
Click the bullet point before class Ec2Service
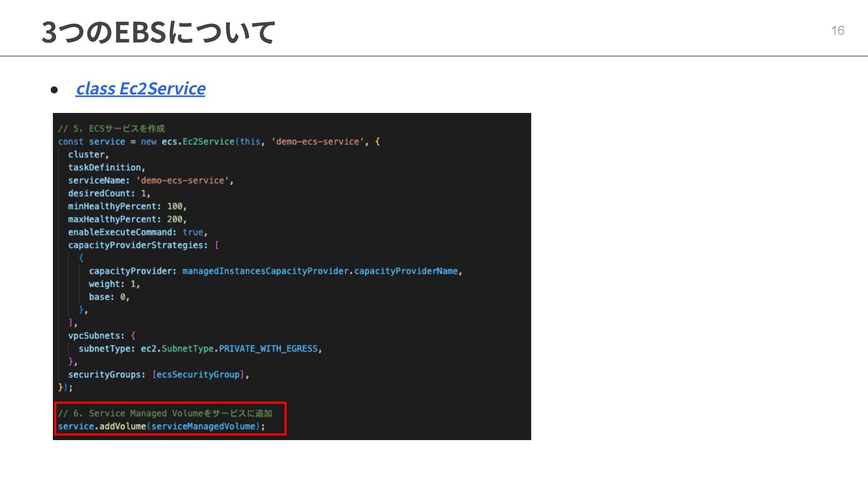pyautogui.click(x=54, y=89)
